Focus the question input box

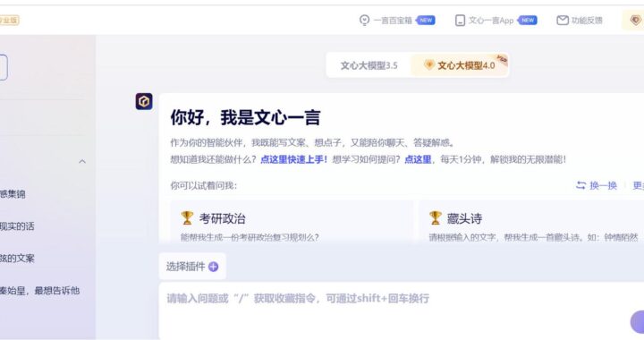tap(402, 310)
